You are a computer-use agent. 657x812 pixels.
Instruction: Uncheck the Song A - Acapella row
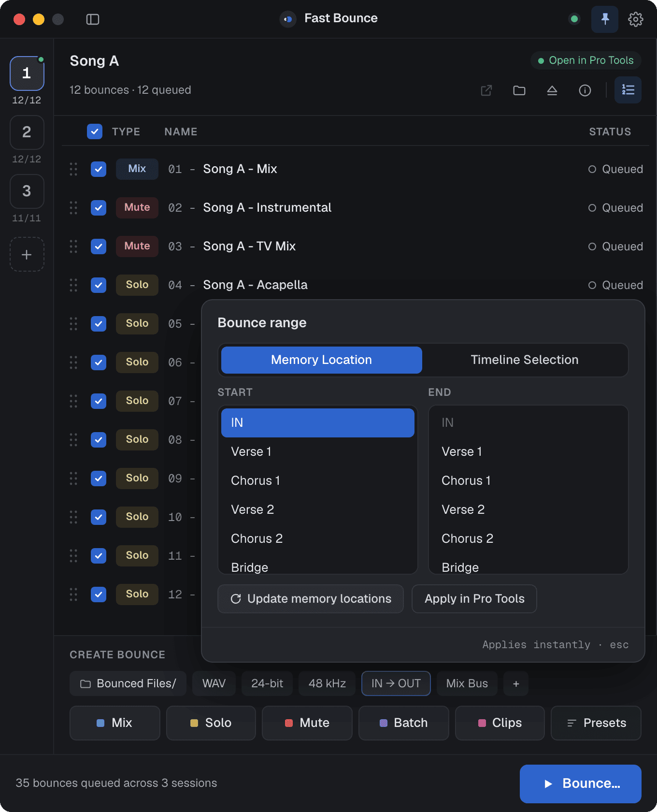pos(99,285)
